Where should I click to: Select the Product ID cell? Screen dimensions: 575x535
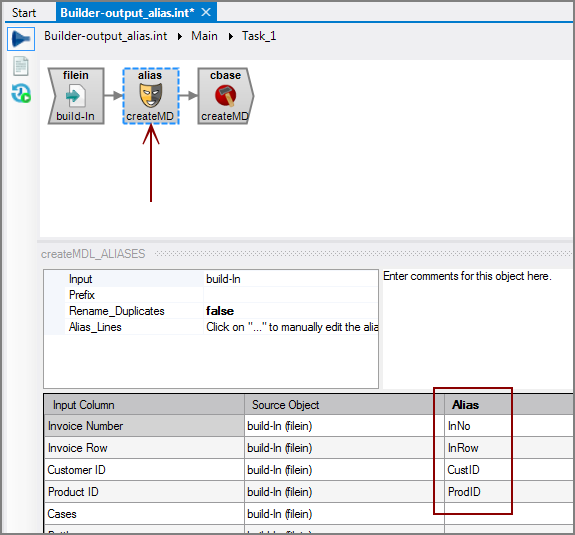[x=144, y=492]
